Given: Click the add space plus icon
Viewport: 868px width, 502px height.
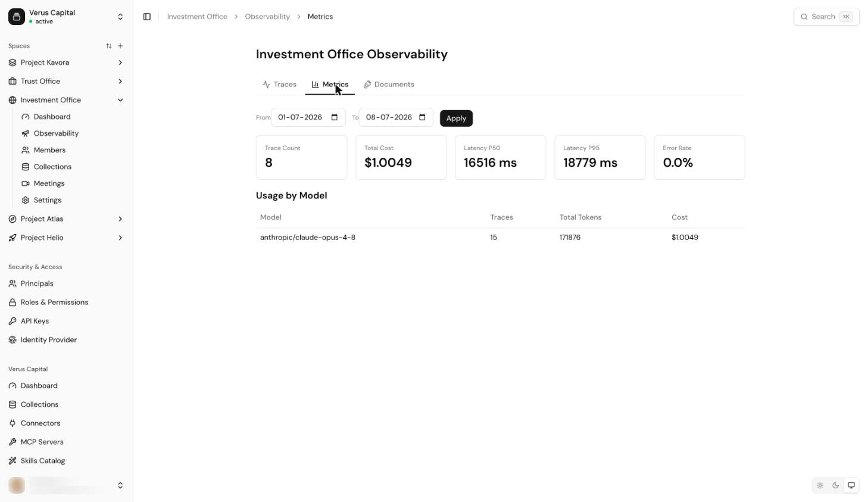Looking at the screenshot, I should pyautogui.click(x=120, y=46).
